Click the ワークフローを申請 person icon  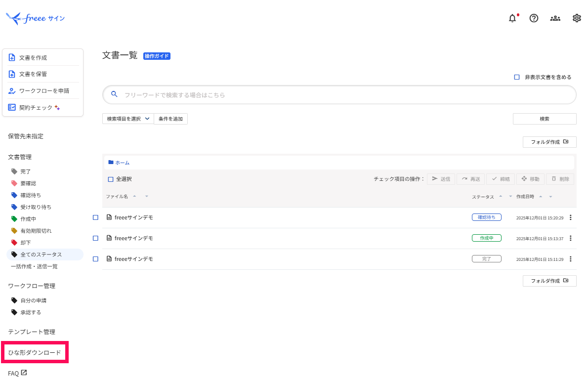coord(12,91)
